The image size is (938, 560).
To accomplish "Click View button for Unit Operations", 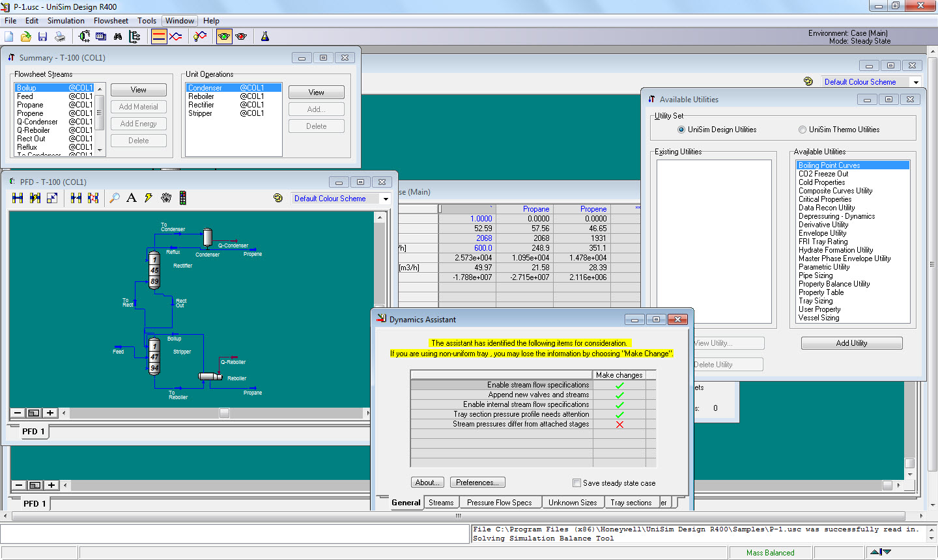I will pyautogui.click(x=317, y=92).
